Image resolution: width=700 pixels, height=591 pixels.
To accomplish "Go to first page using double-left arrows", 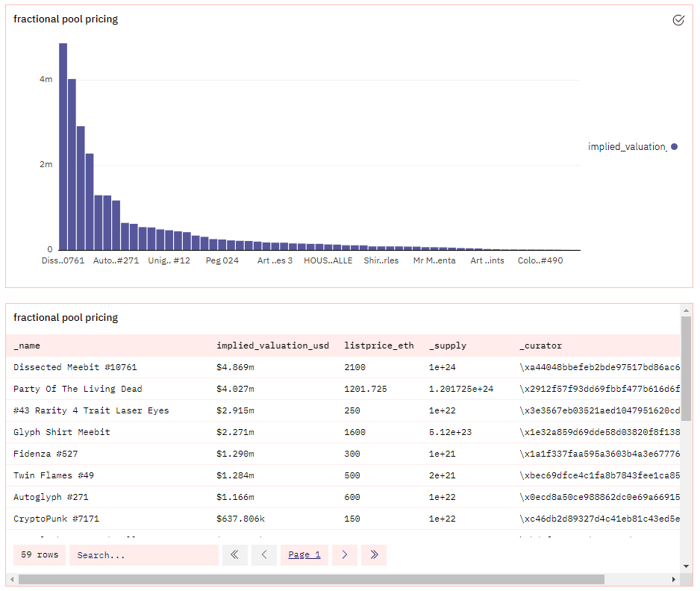I will tap(235, 555).
